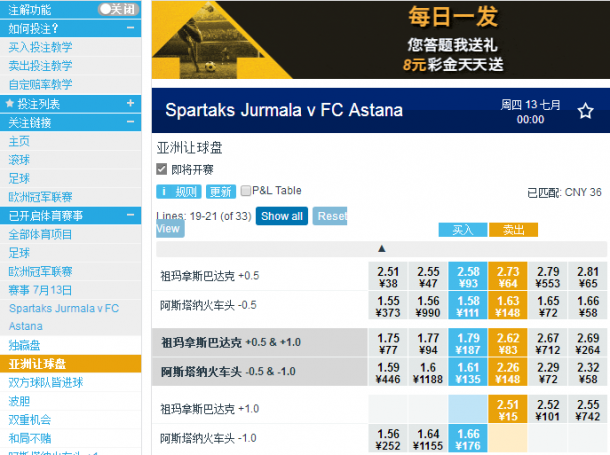Collapse the 如何投注 section

pyautogui.click(x=130, y=28)
